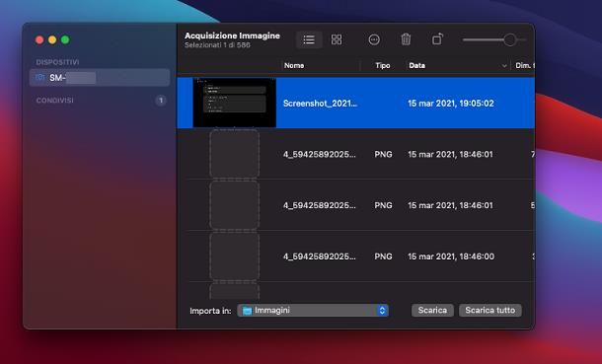
Task: Click the Scarica tutto button
Action: pyautogui.click(x=489, y=311)
